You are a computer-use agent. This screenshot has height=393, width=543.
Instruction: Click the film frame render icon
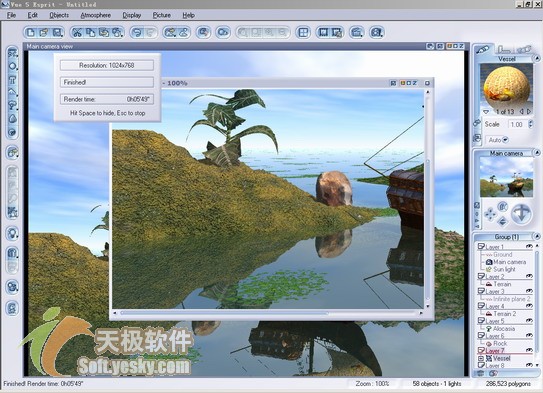(x=323, y=33)
